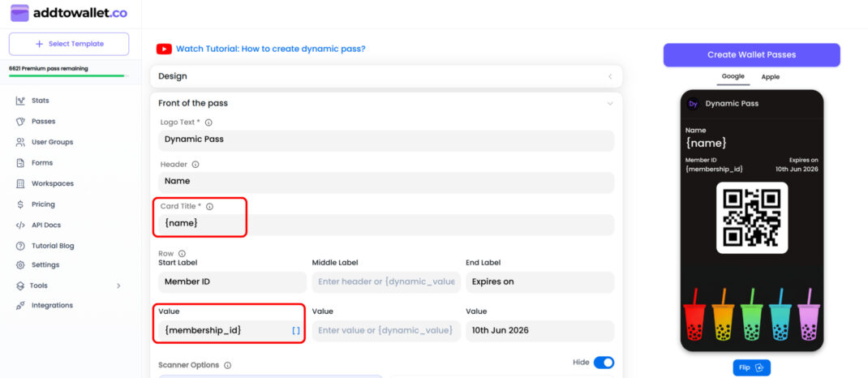Image resolution: width=868 pixels, height=378 pixels.
Task: Click the API Docs code icon
Action: click(x=20, y=226)
